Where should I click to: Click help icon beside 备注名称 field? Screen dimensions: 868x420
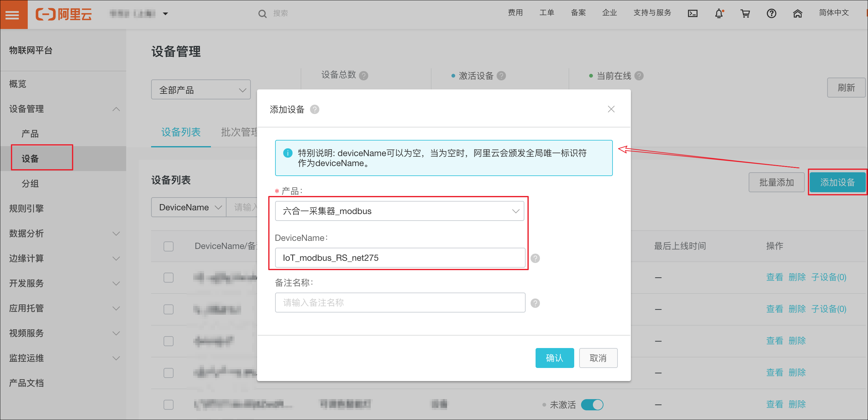point(535,303)
